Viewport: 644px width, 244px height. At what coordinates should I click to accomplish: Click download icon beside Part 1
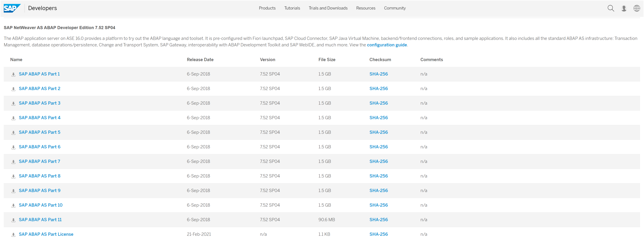[x=13, y=74]
